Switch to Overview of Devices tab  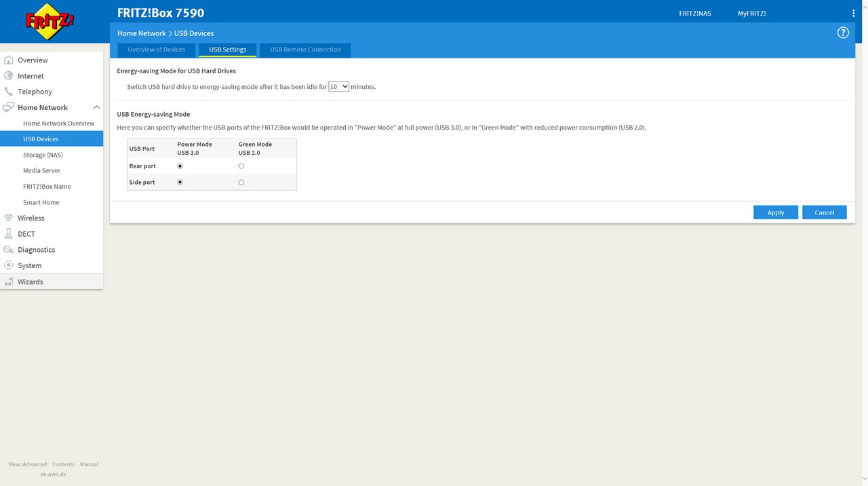pyautogui.click(x=156, y=50)
